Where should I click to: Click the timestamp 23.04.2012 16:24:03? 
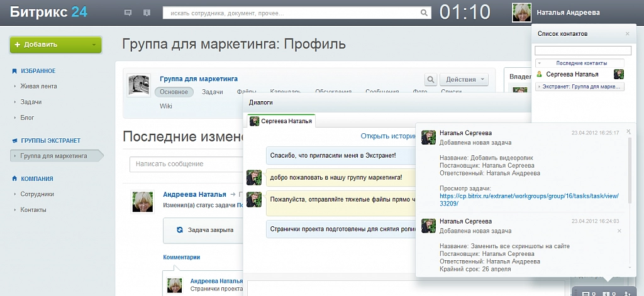pyautogui.click(x=595, y=221)
